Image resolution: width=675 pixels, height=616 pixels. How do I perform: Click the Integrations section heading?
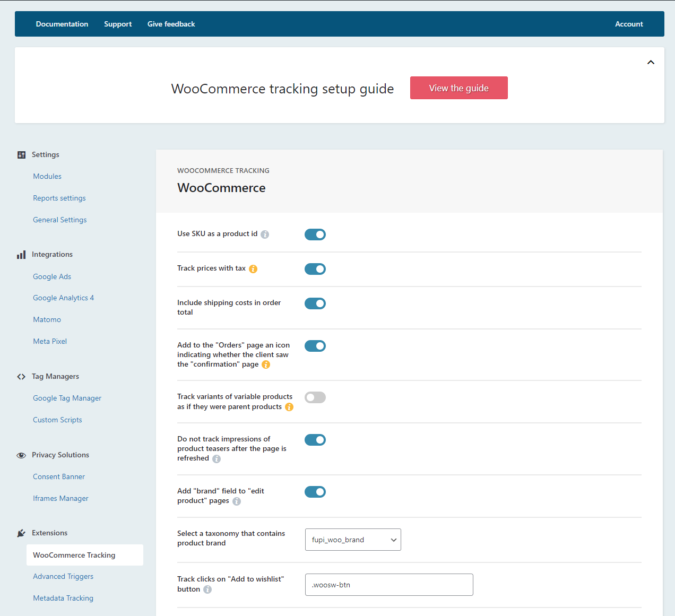52,254
